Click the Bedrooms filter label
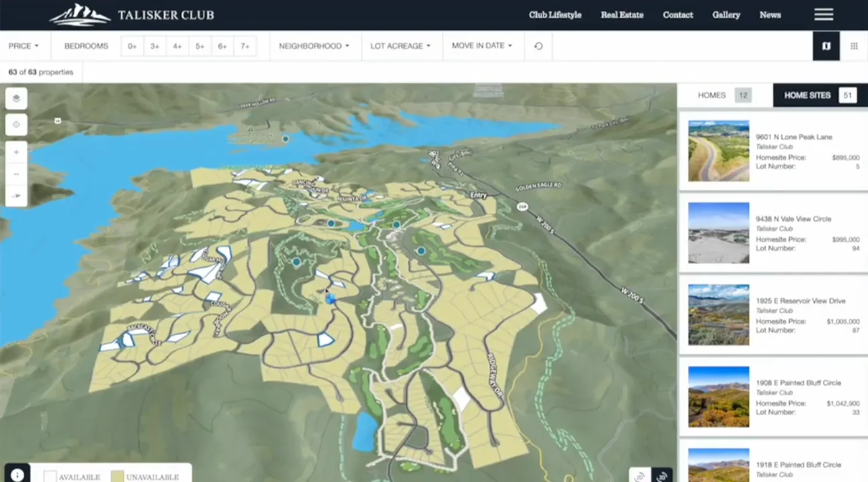 [86, 46]
